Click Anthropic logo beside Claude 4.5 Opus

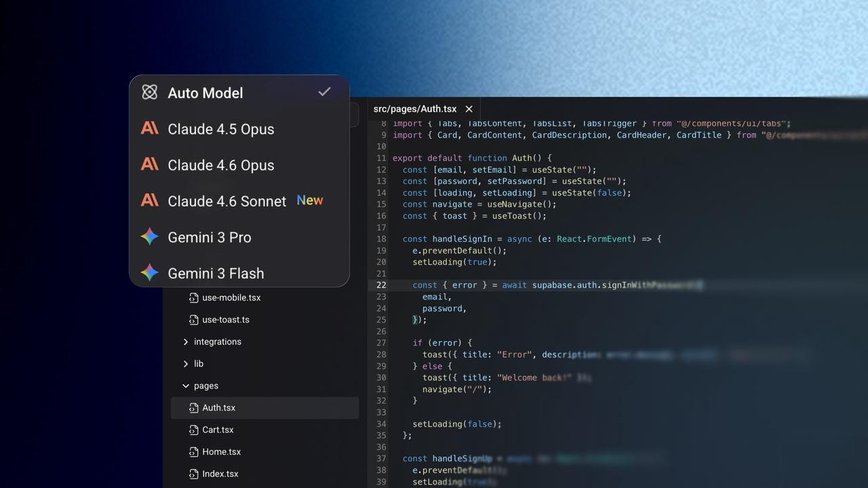tap(150, 127)
